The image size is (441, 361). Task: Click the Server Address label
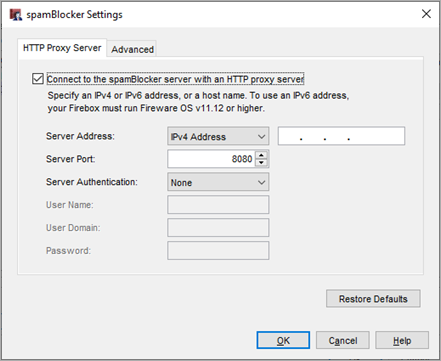(x=80, y=136)
